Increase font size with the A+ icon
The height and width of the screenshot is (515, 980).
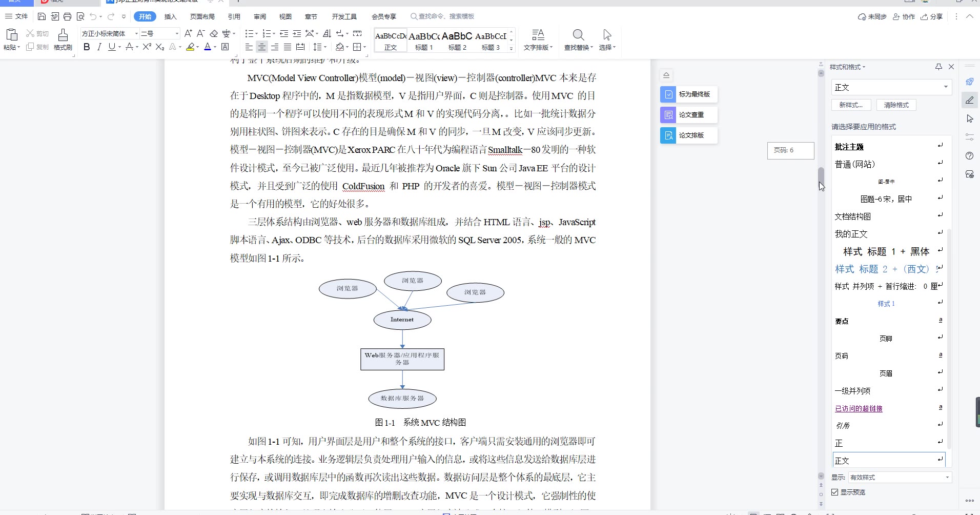pos(188,33)
